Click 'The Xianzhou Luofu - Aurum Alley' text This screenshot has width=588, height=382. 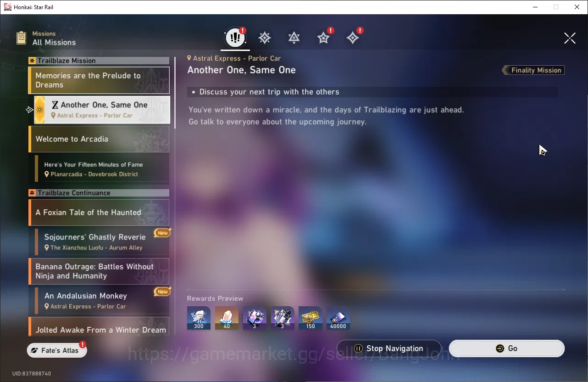pyautogui.click(x=96, y=248)
